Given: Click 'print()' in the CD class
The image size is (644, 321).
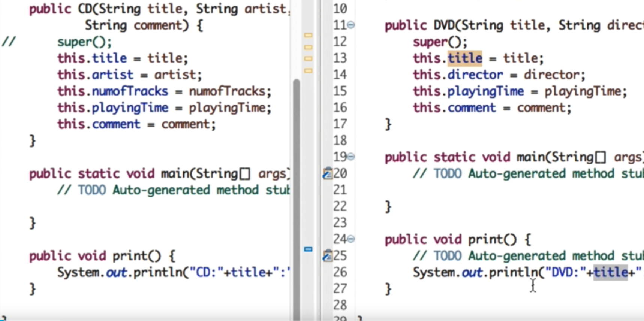Looking at the screenshot, I should 137,256.
